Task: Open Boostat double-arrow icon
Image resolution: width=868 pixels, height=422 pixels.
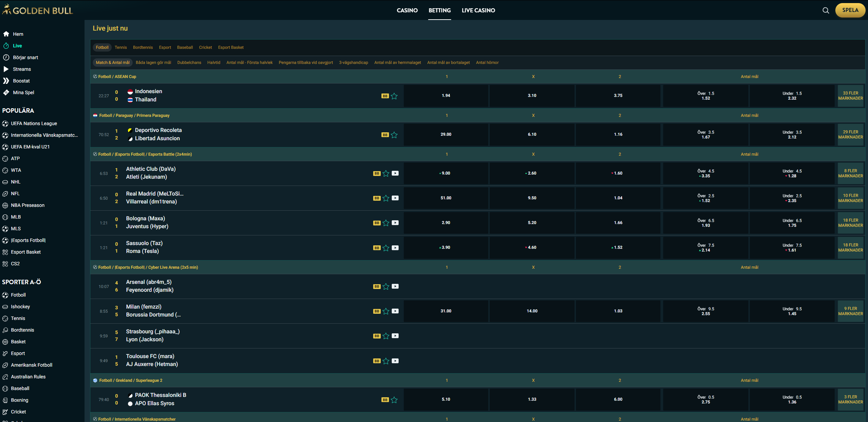Action: click(x=6, y=81)
